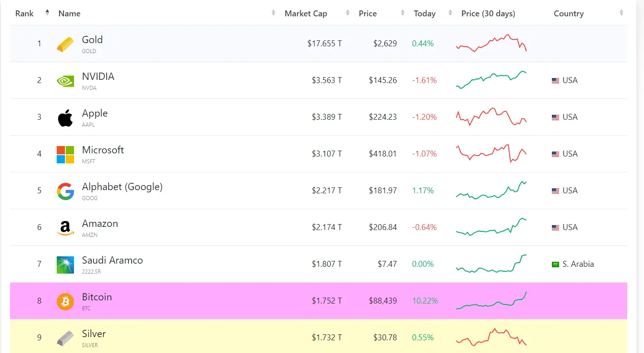Click the S. Arabia flag icon
The image size is (644, 353).
tap(555, 264)
